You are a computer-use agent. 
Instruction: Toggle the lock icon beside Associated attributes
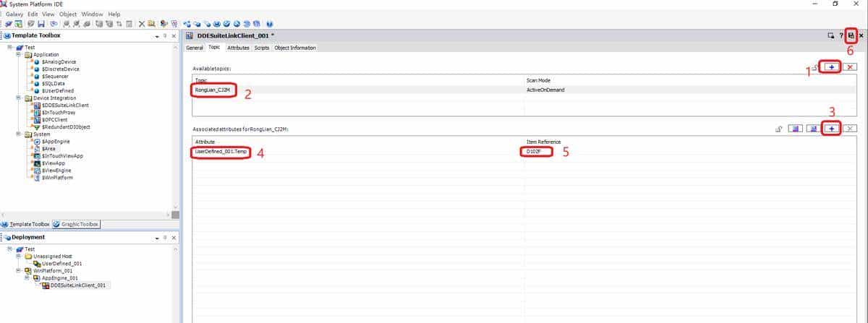[x=778, y=129]
